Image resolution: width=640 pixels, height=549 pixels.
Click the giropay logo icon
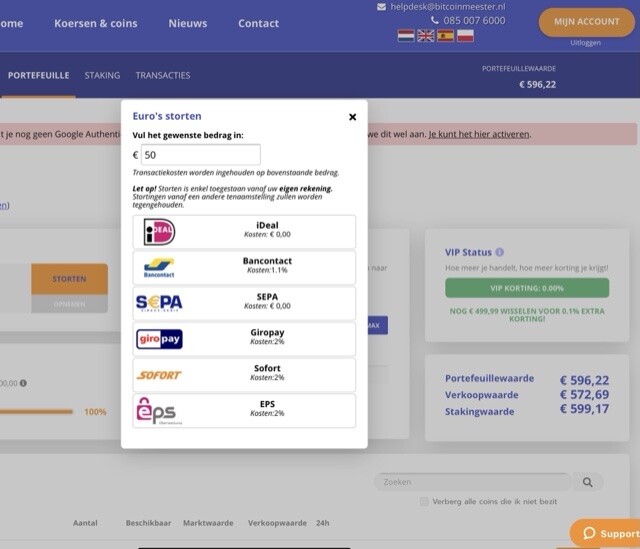click(159, 339)
